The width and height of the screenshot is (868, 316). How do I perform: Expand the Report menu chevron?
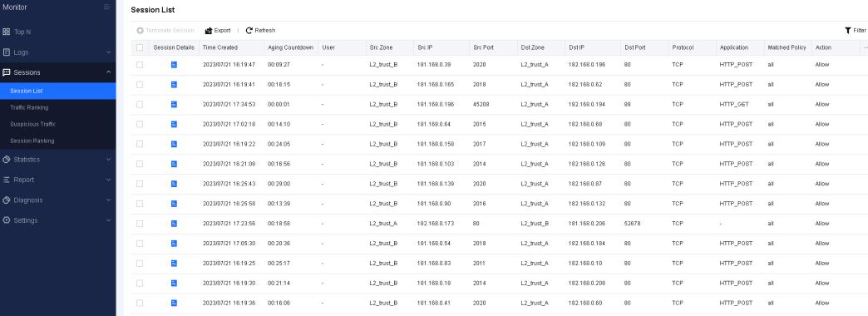pyautogui.click(x=108, y=180)
